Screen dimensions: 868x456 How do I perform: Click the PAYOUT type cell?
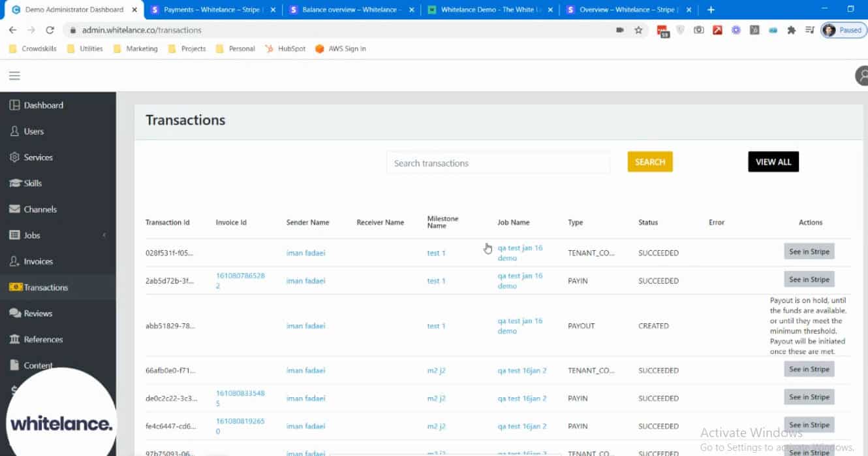[581, 326]
